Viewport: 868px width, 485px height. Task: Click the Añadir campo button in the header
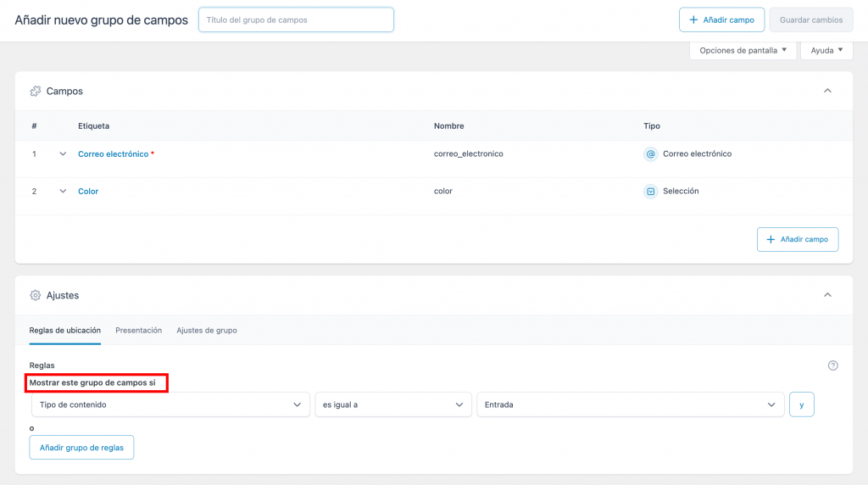[721, 20]
